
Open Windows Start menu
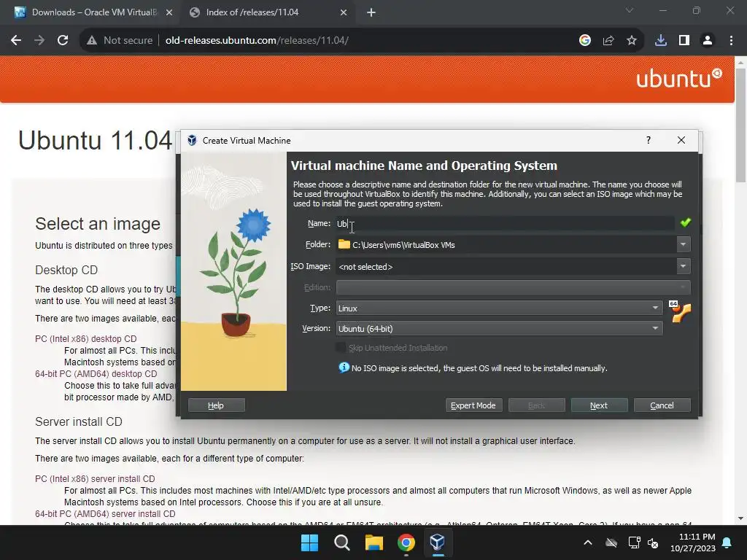coord(309,542)
